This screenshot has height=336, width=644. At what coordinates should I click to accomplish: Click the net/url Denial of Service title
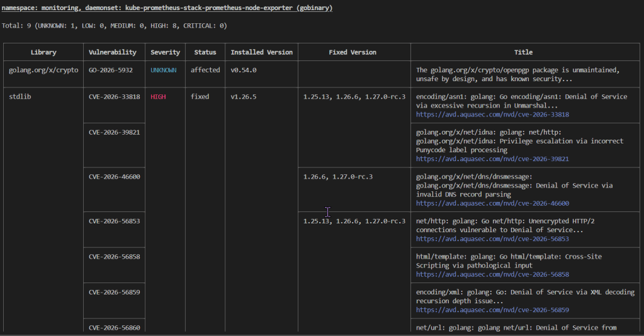tap(516, 328)
